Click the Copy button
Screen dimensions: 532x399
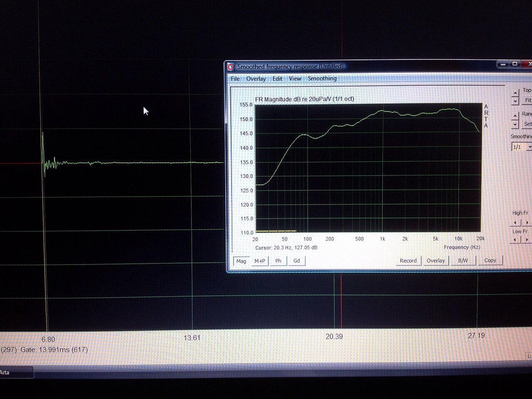click(x=490, y=260)
